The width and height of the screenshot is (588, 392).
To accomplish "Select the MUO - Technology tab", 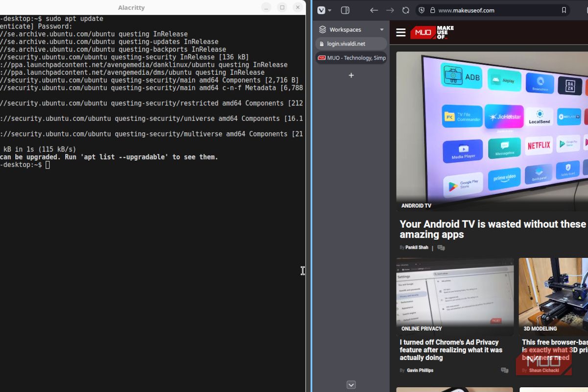I will tap(351, 58).
